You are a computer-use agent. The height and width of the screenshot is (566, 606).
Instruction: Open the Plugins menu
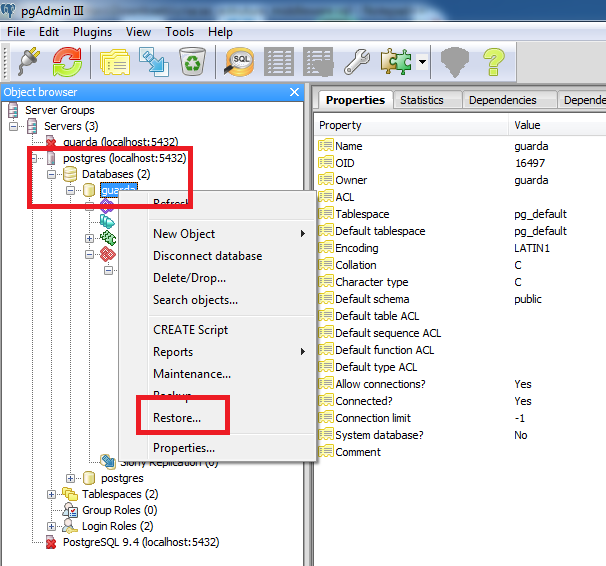[92, 32]
